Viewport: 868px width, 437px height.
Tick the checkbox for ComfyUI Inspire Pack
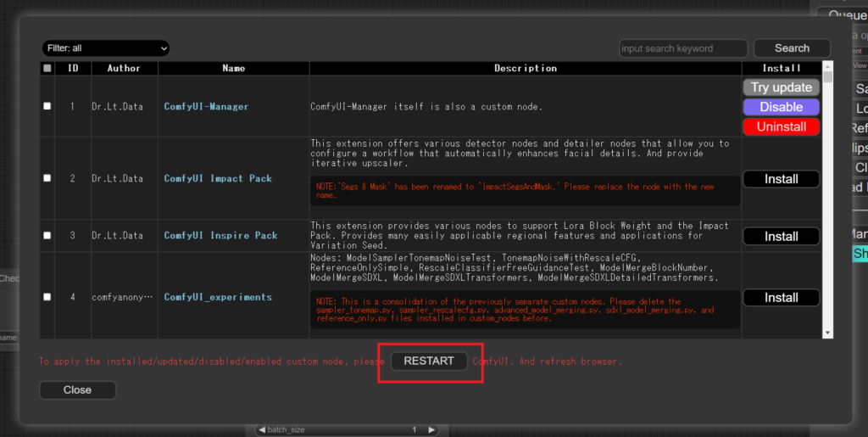[x=47, y=235]
